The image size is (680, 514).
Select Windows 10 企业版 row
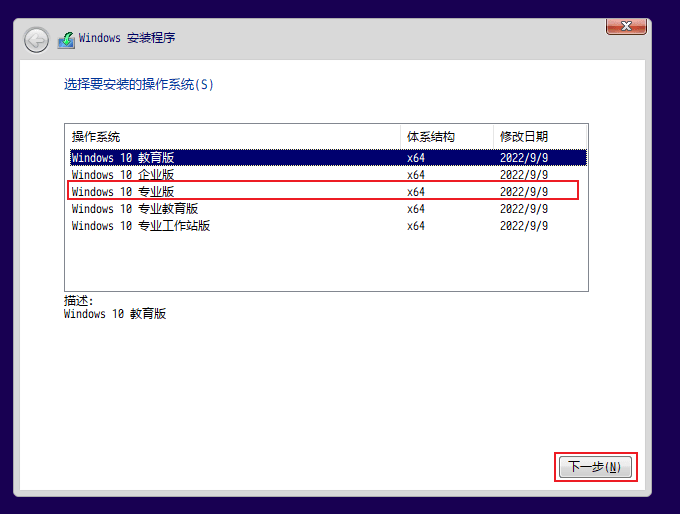(328, 175)
